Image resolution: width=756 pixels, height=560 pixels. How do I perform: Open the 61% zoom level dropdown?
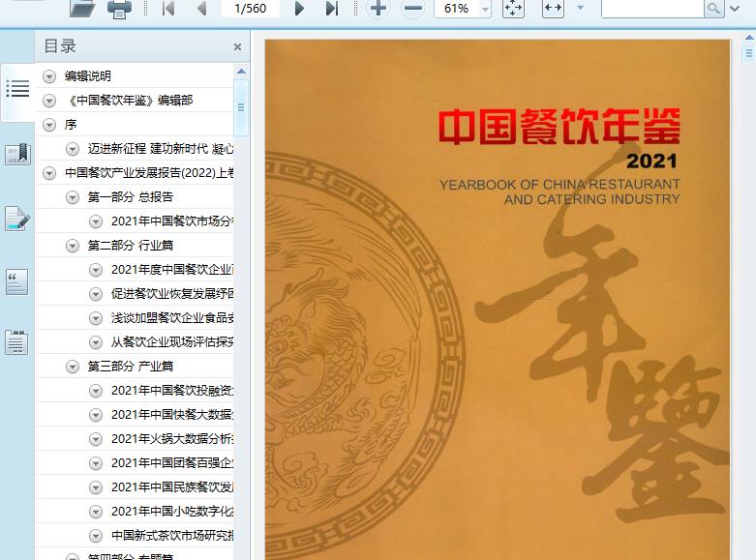(485, 9)
